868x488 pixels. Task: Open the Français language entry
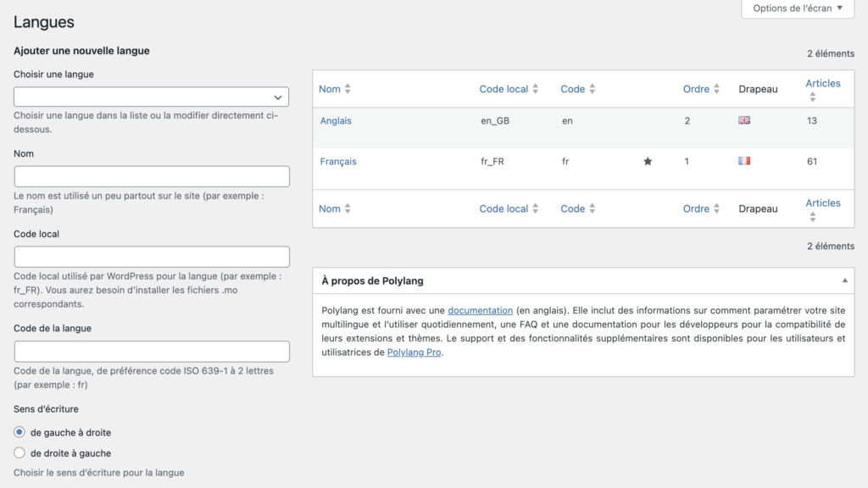click(338, 162)
